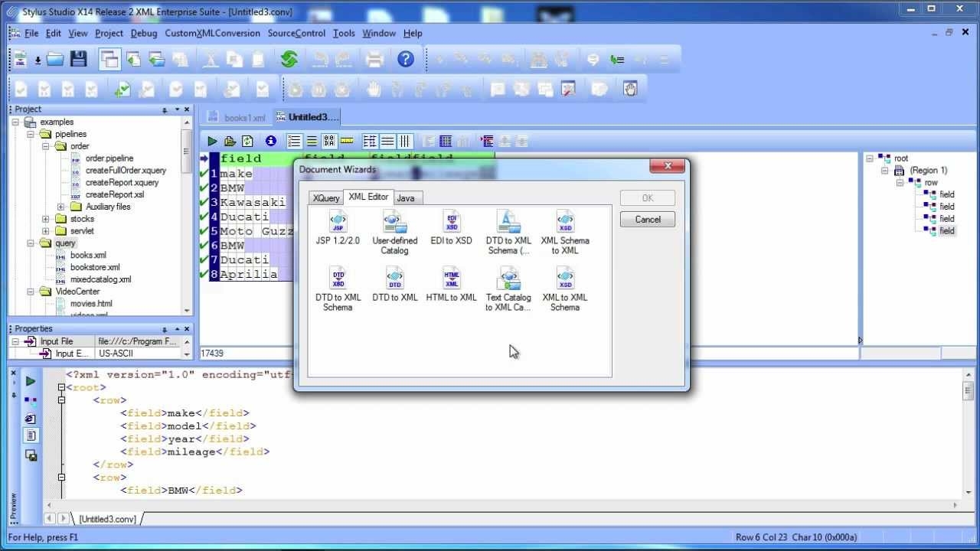
Task: Switch to the Java tab in Document Wizards
Action: (x=407, y=197)
